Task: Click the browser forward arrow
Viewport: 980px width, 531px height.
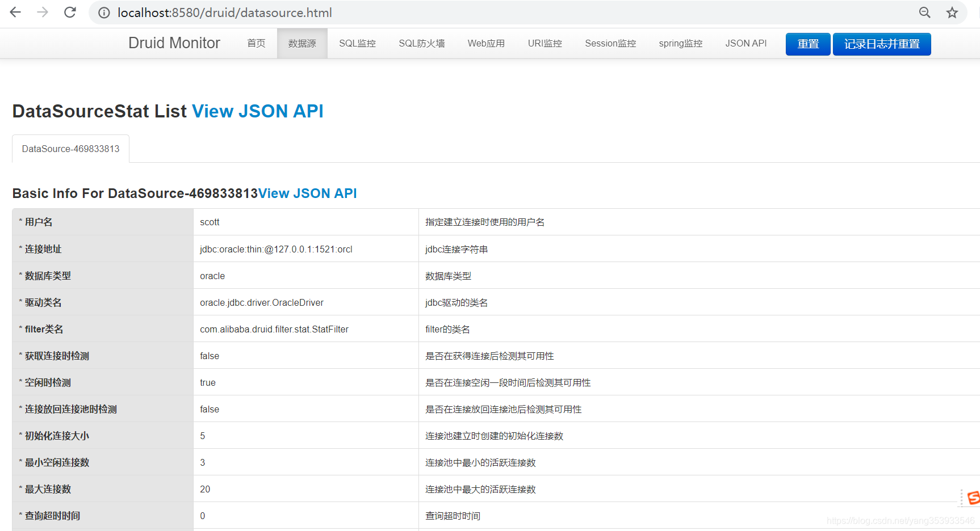Action: pos(43,12)
